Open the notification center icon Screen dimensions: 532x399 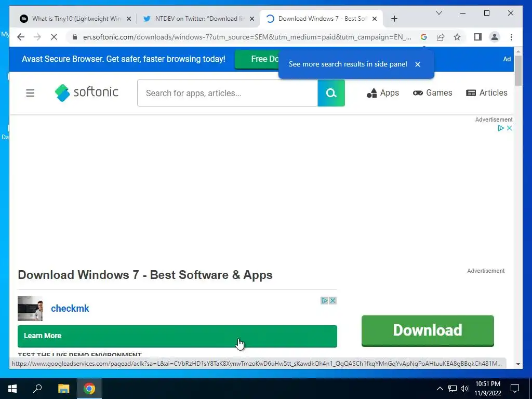[x=515, y=389]
